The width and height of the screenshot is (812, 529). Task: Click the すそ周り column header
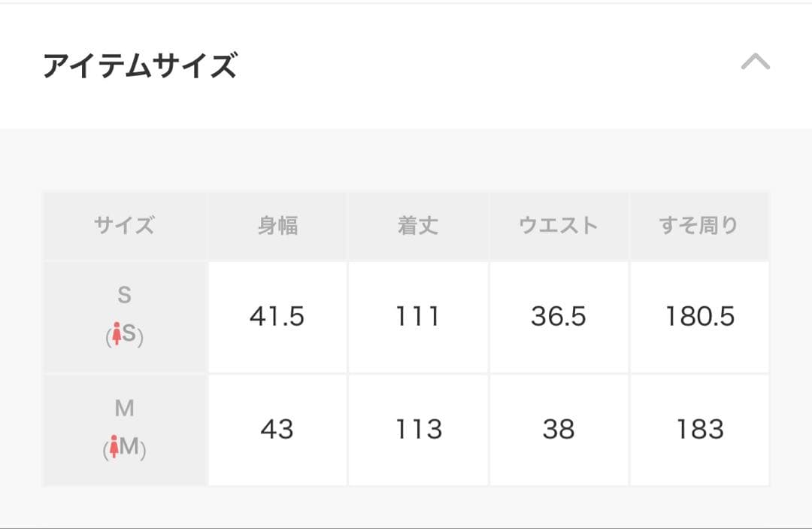699,224
